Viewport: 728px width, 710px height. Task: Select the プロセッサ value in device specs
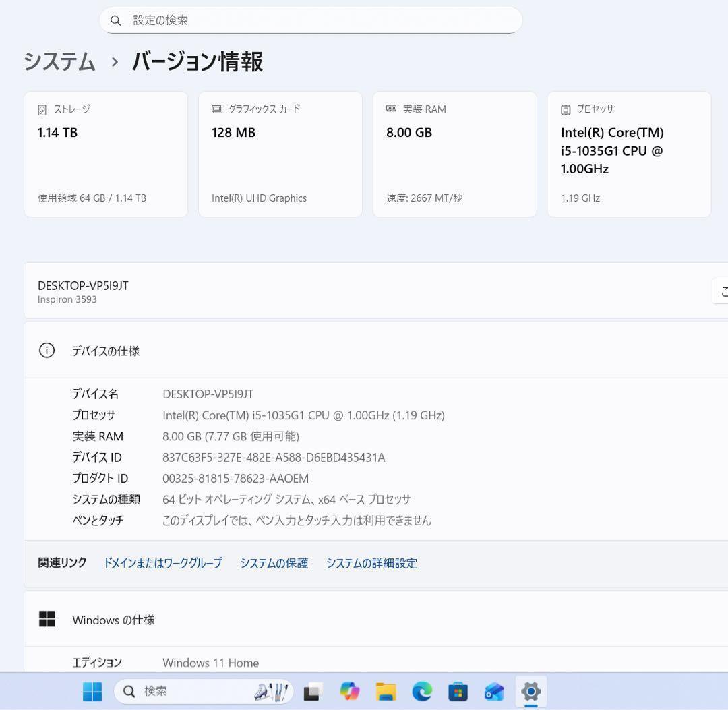point(303,415)
